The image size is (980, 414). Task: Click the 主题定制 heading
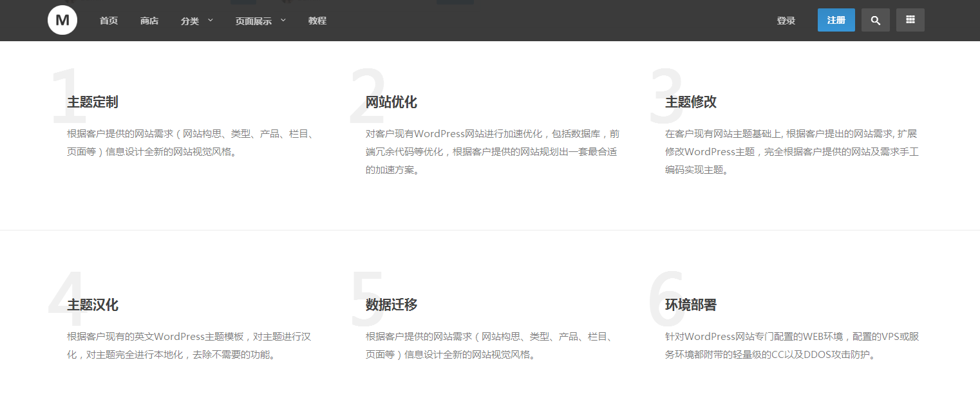click(x=93, y=102)
